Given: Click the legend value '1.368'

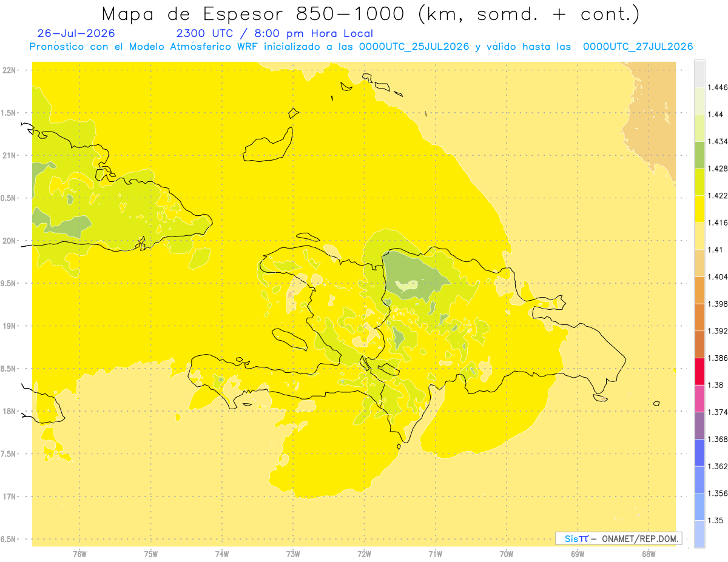Looking at the screenshot, I should click(718, 439).
